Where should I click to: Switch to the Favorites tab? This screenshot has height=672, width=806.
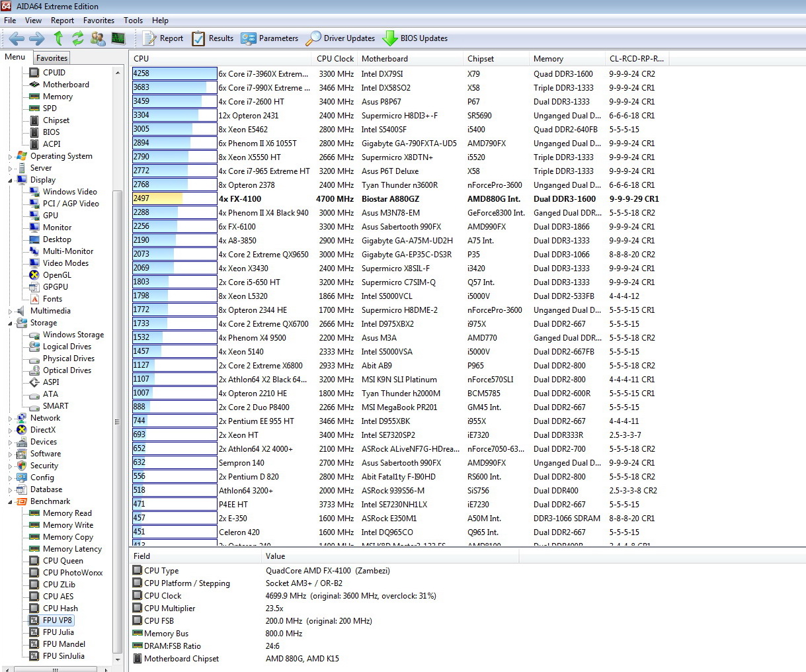[52, 58]
